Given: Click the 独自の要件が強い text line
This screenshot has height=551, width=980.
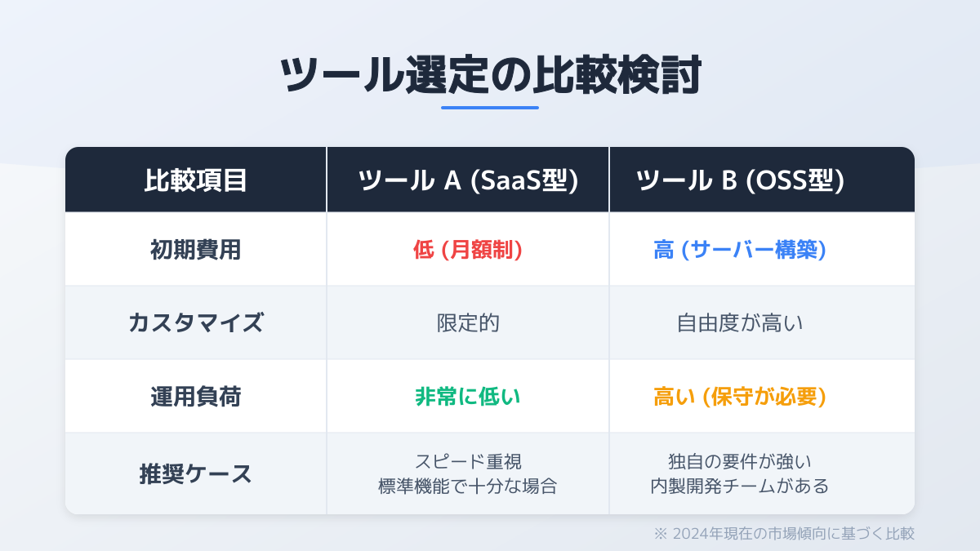Looking at the screenshot, I should (740, 462).
